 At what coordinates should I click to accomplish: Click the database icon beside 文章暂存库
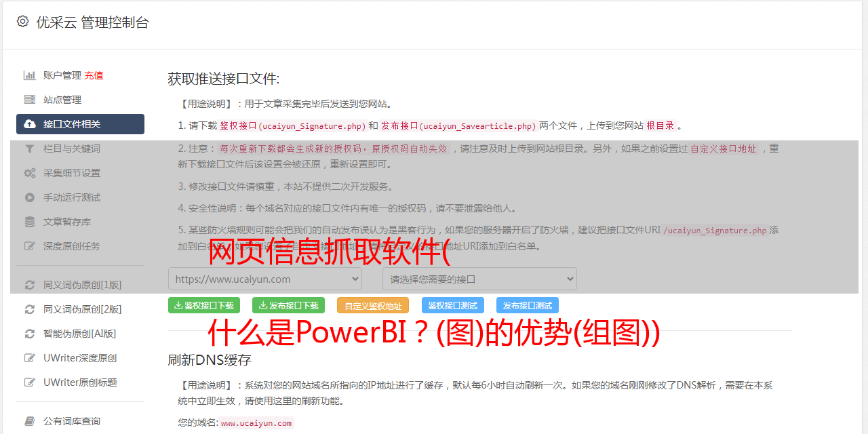(30, 222)
